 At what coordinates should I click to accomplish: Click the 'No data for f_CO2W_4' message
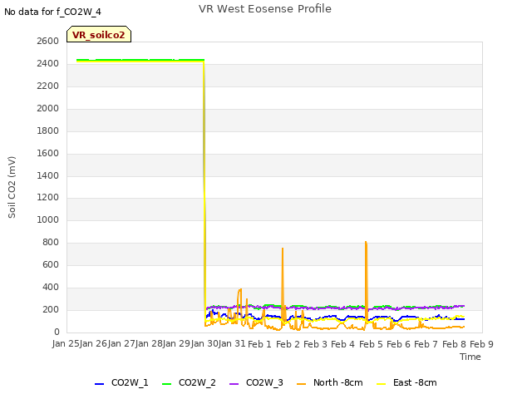52,12
